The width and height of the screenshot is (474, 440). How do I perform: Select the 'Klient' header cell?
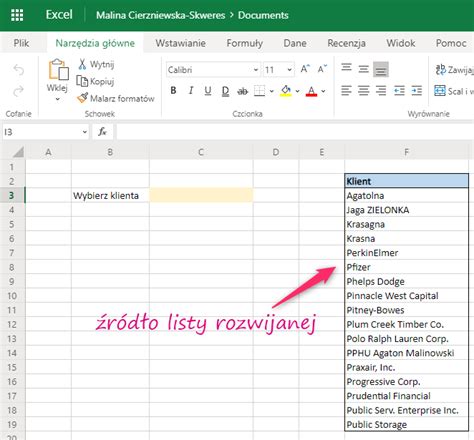pyautogui.click(x=406, y=181)
